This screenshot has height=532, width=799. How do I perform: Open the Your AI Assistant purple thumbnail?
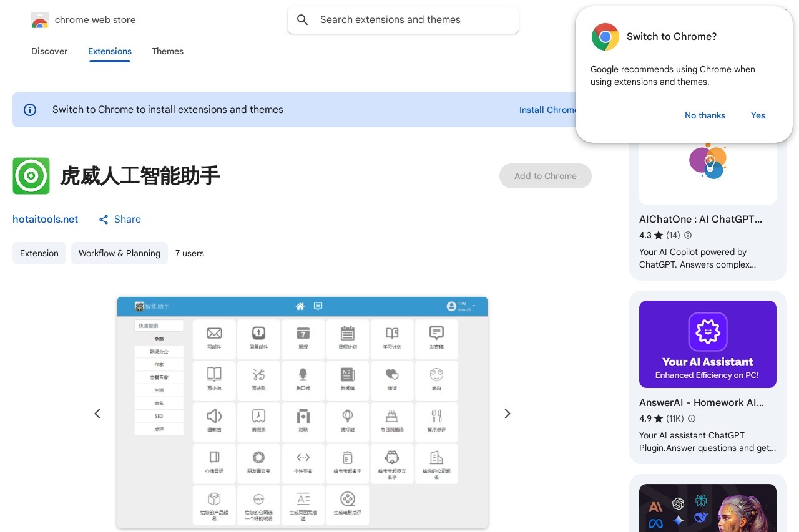[708, 344]
